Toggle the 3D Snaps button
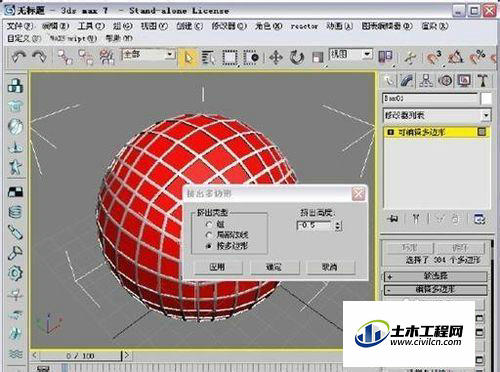Screen dimensions: 500x372 tap(435, 57)
